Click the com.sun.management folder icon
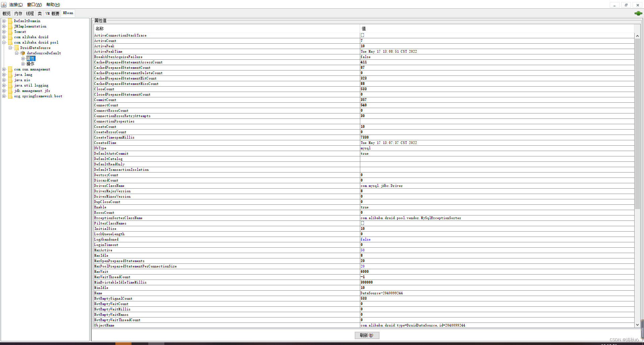Image resolution: width=644 pixels, height=345 pixels. [10, 69]
